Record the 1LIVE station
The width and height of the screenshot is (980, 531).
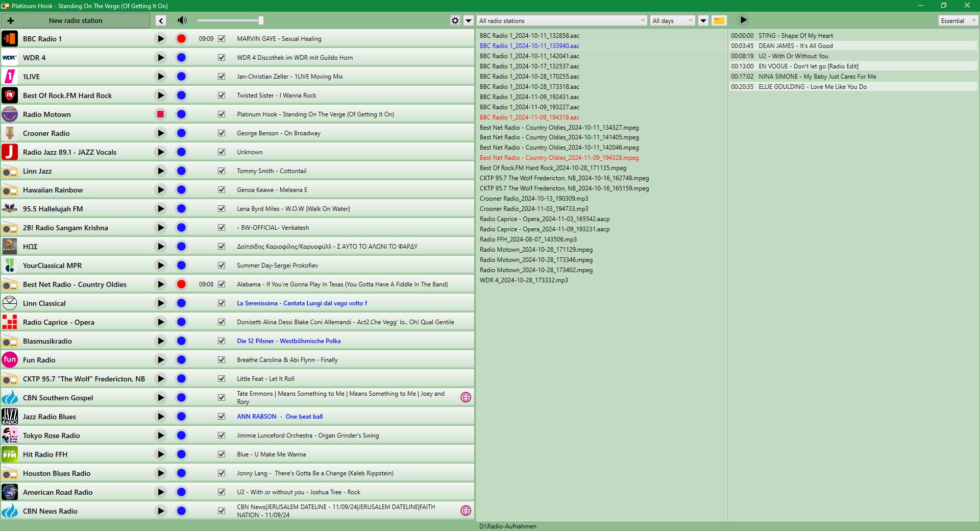click(x=181, y=77)
